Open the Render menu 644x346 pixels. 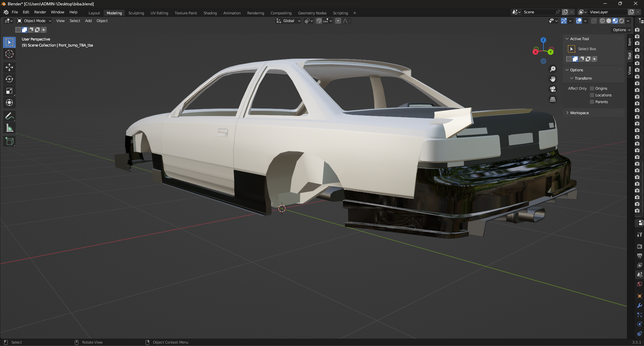[40, 12]
